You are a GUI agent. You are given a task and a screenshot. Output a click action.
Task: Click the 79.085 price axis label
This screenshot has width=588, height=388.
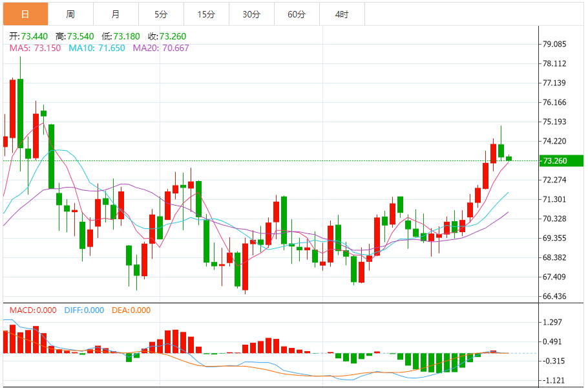click(554, 44)
